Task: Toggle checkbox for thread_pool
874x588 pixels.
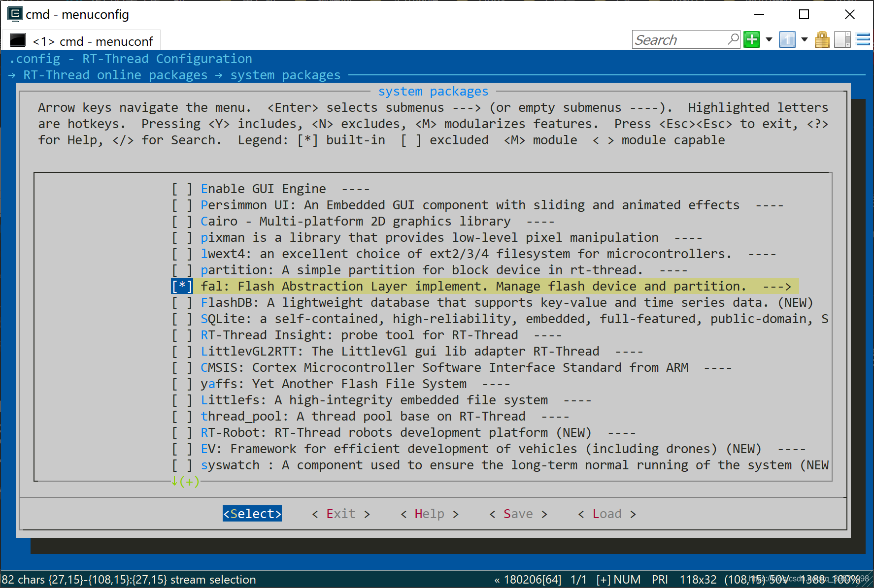Action: pyautogui.click(x=182, y=417)
